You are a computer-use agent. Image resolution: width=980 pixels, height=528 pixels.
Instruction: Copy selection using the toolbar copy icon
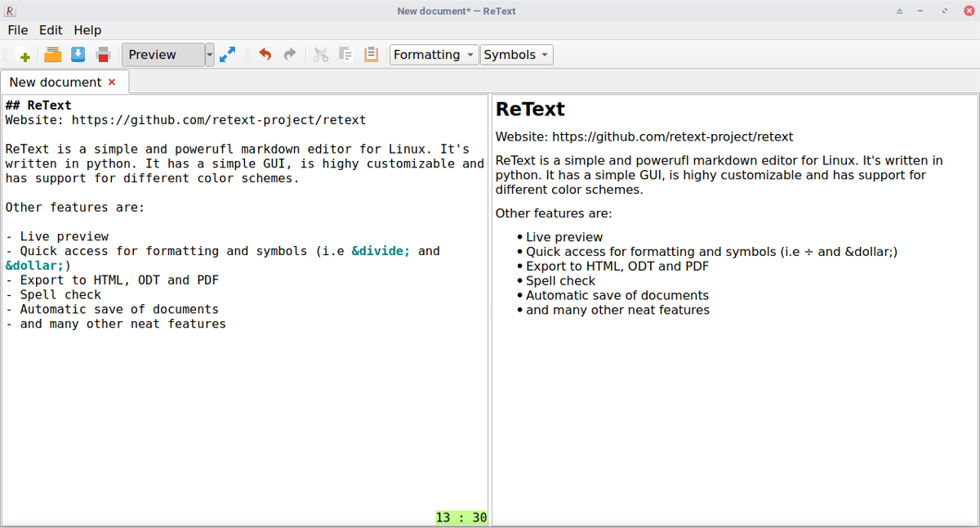click(345, 55)
